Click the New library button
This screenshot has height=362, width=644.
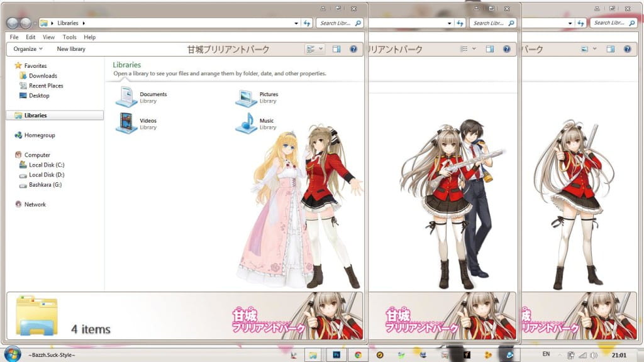[x=71, y=49]
